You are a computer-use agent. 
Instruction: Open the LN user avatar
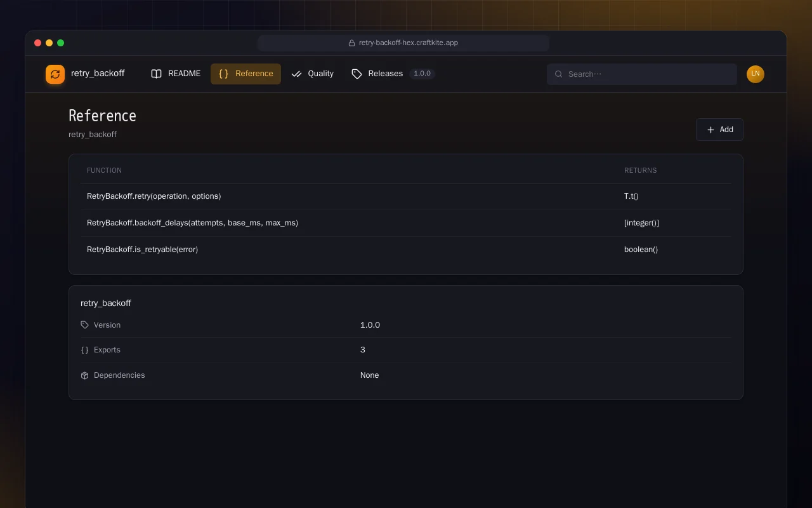click(756, 74)
